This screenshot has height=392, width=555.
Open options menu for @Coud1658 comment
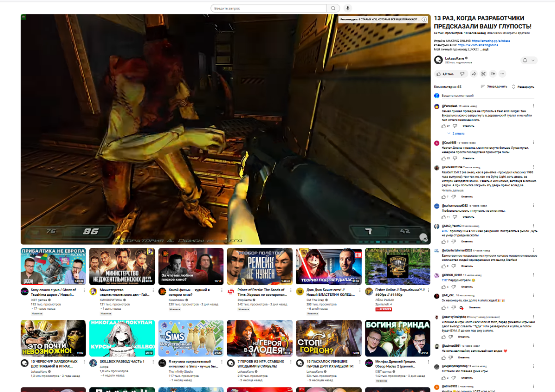coord(533,142)
